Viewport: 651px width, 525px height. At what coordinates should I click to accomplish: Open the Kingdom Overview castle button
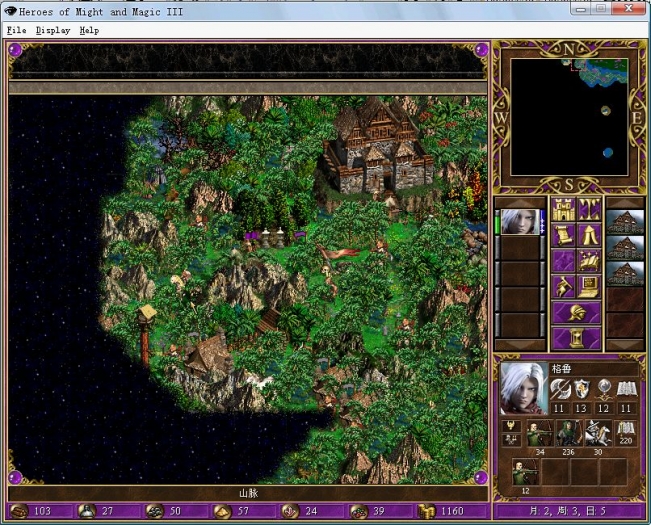tap(563, 210)
